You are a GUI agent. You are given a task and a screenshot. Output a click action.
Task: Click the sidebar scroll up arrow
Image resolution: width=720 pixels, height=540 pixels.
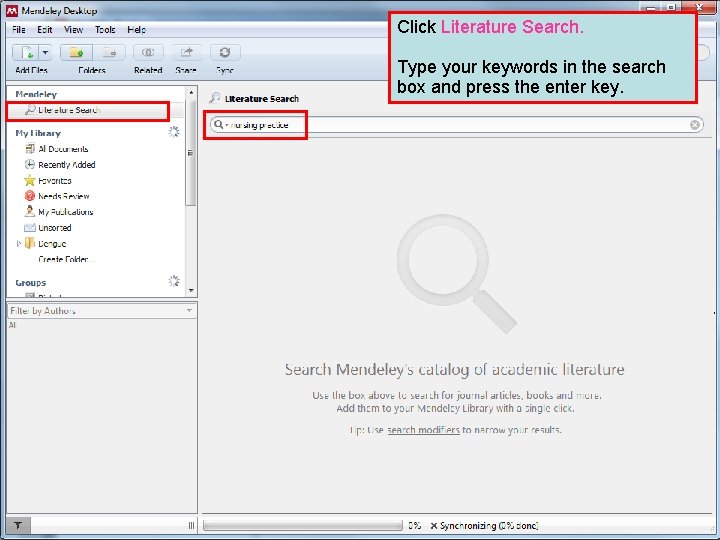tap(191, 93)
